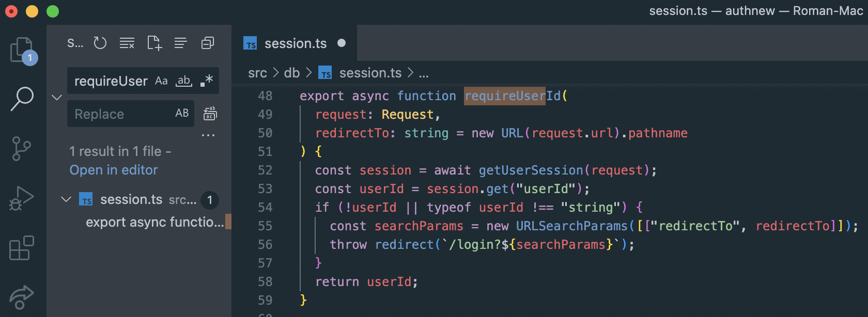
Task: Click the db folder in breadcrumbs
Action: tap(292, 73)
